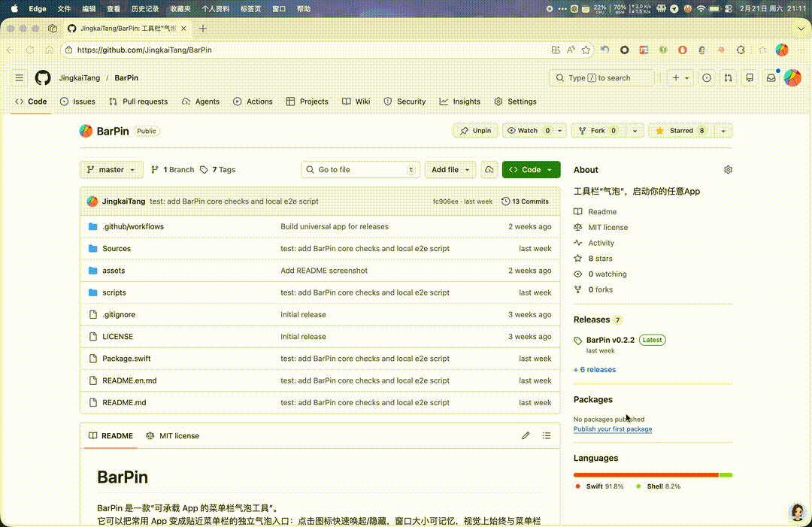This screenshot has height=527, width=812.
Task: Switch to the Pull requests tab
Action: (138, 102)
